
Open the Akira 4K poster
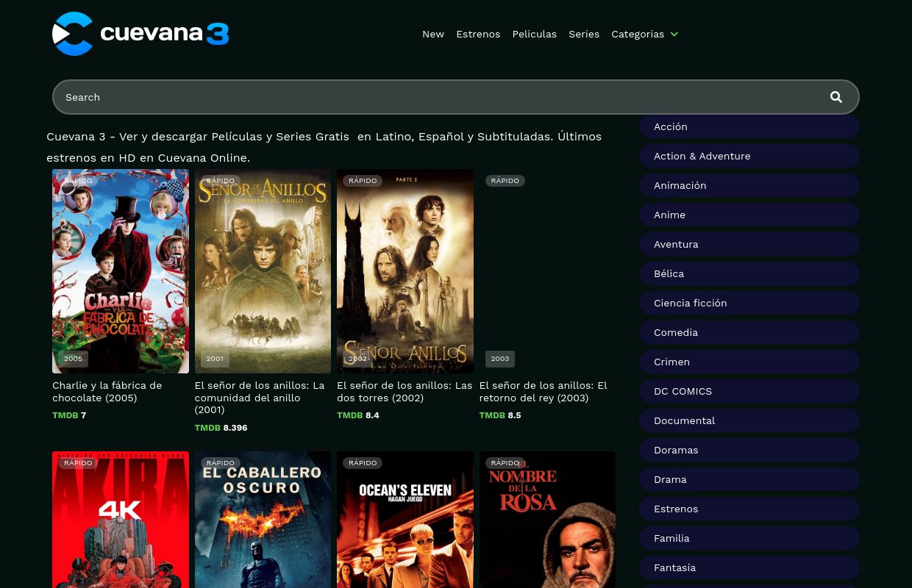(x=121, y=520)
